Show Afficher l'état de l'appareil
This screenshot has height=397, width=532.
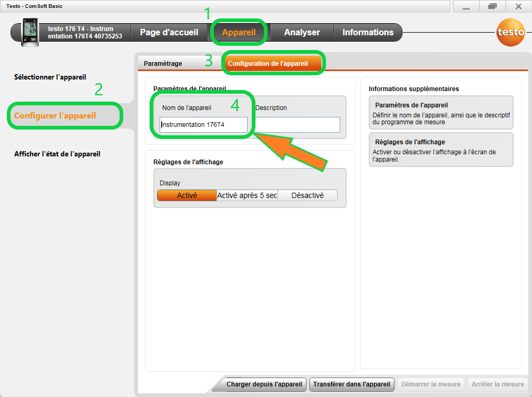(x=57, y=154)
